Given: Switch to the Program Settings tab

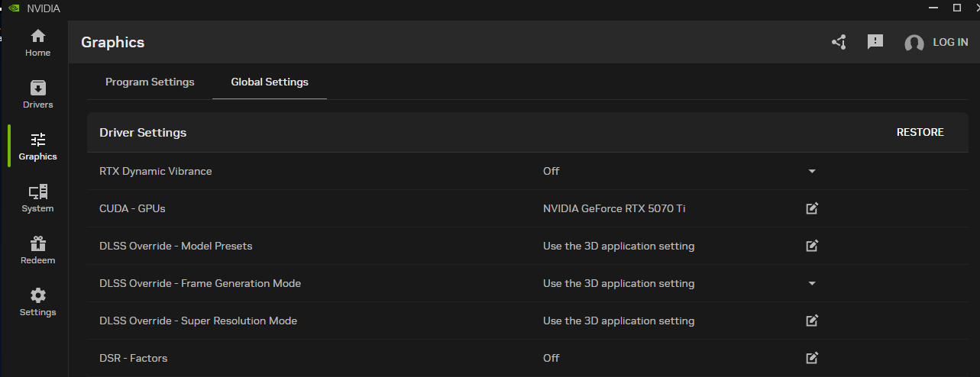Looking at the screenshot, I should pos(150,82).
